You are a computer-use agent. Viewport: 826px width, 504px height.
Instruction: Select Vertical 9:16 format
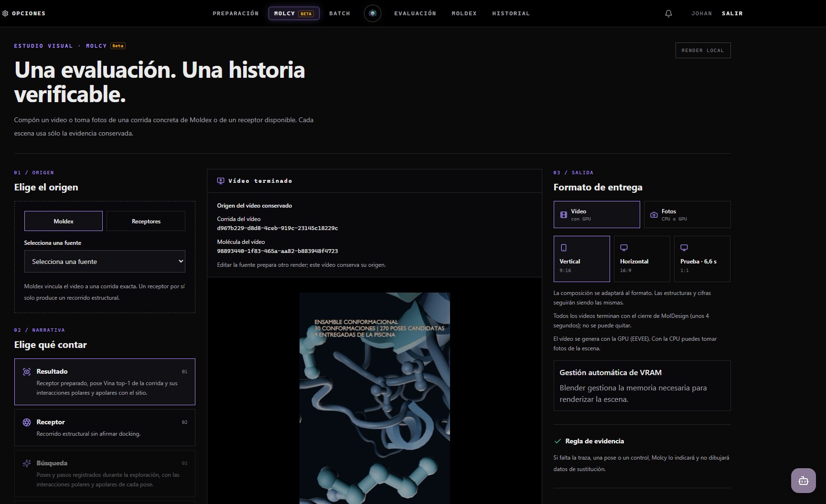tap(582, 259)
